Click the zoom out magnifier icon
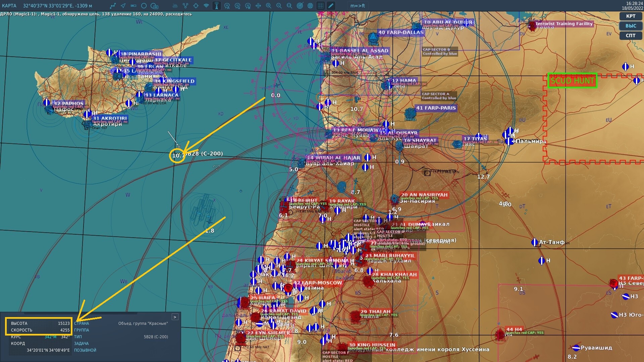Viewport: 644px width, 362px height. [x=279, y=6]
